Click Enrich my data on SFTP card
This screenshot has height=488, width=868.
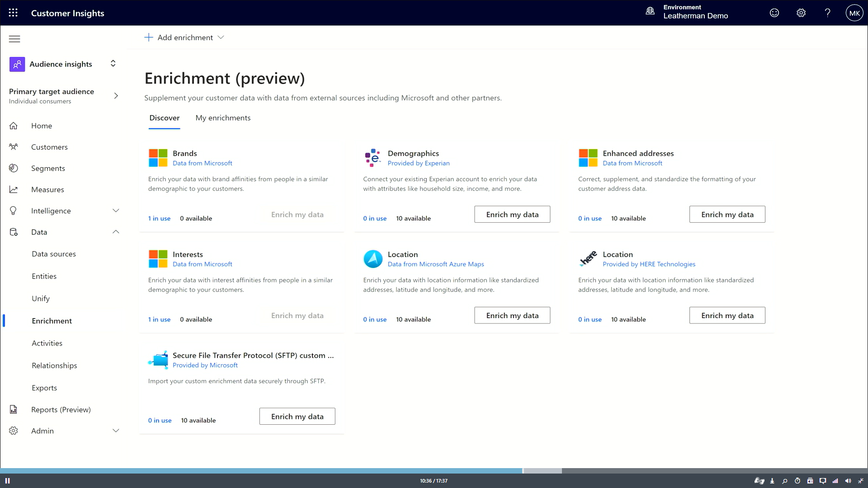tap(297, 417)
